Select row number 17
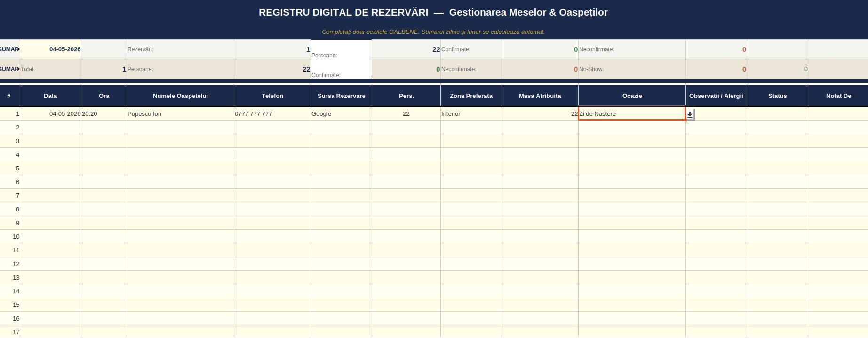Image resolution: width=868 pixels, height=338 pixels. 10,332
